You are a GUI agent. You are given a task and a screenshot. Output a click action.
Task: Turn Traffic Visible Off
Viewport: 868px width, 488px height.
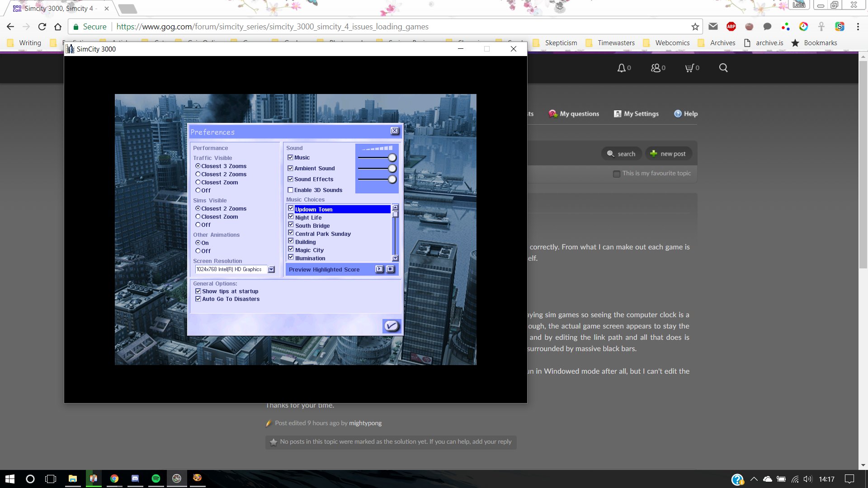pyautogui.click(x=198, y=191)
